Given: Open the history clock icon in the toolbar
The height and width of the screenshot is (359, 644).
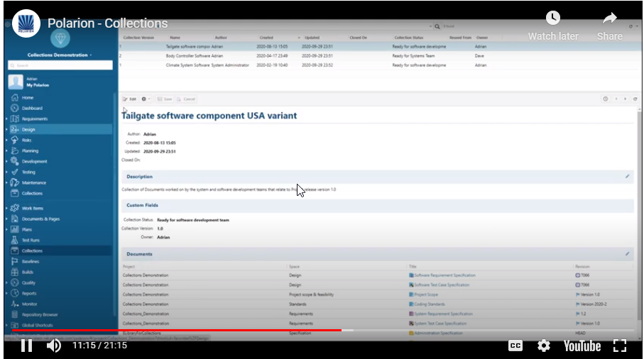Looking at the screenshot, I should (606, 99).
